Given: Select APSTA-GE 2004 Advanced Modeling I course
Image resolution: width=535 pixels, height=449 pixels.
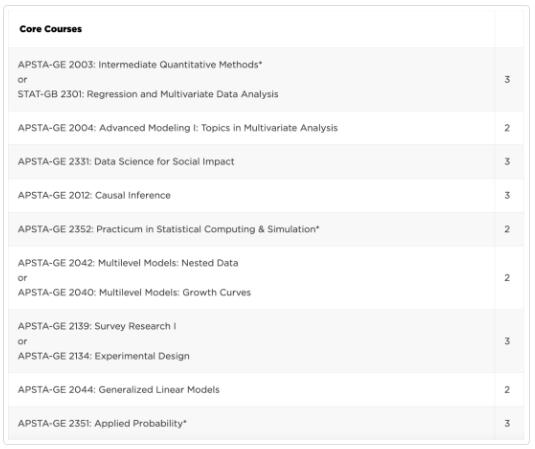Looking at the screenshot, I should tap(178, 128).
